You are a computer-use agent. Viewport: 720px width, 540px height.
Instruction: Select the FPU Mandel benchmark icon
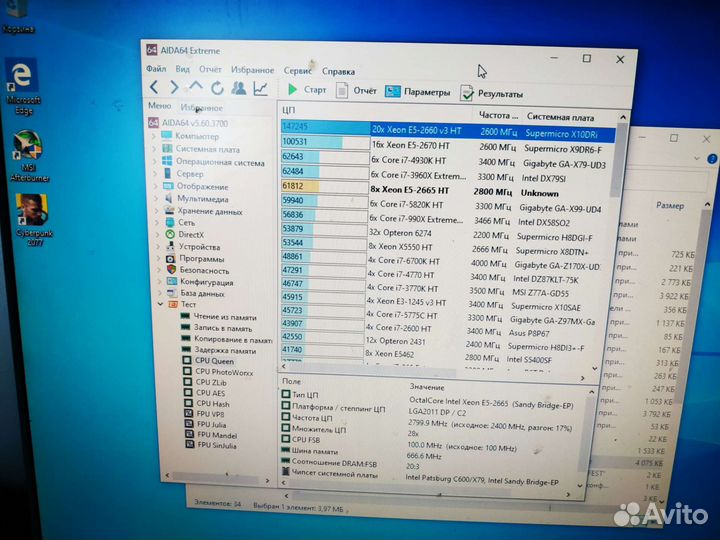pos(189,434)
